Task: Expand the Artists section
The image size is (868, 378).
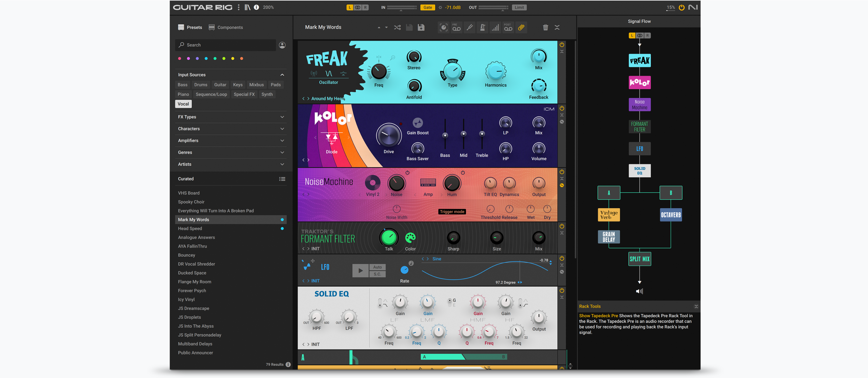Action: pos(282,164)
